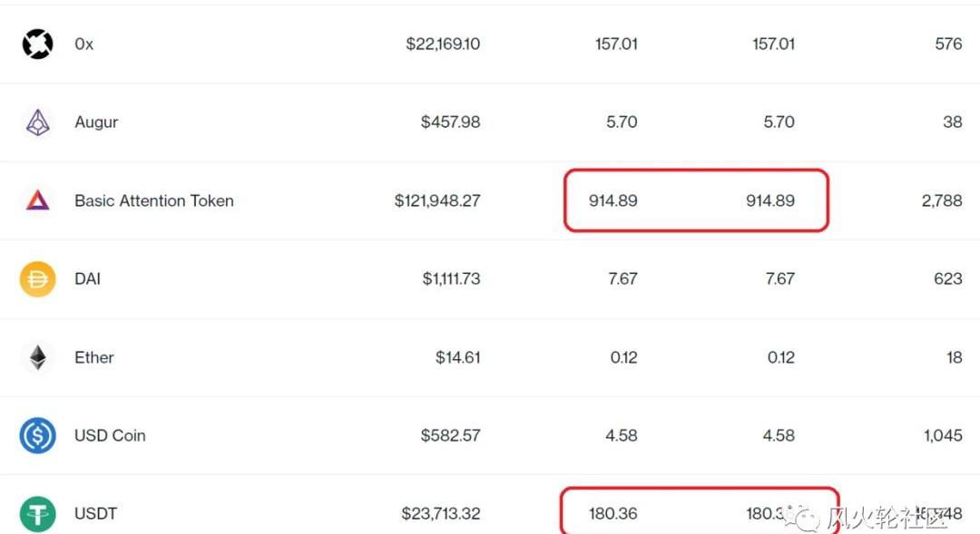The height and width of the screenshot is (534, 980).
Task: Click the 2,788 count in BAT row
Action: (941, 200)
